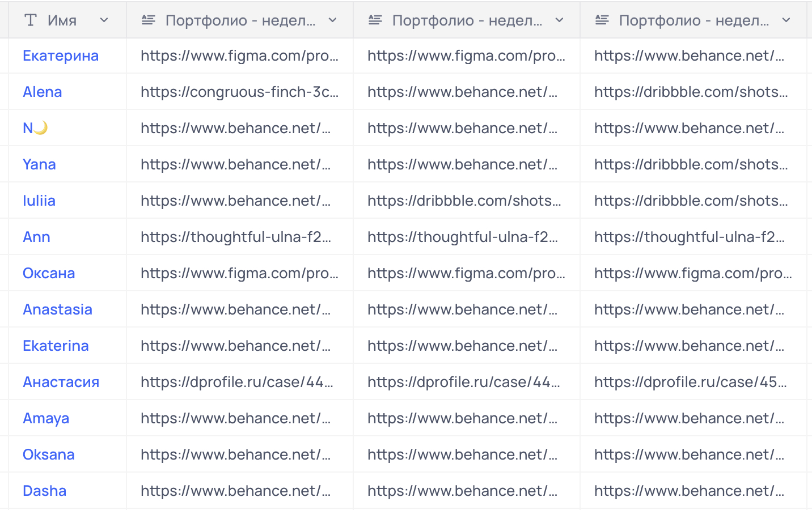Open the N moon-emoji record link
The width and height of the screenshot is (812, 510).
35,128
